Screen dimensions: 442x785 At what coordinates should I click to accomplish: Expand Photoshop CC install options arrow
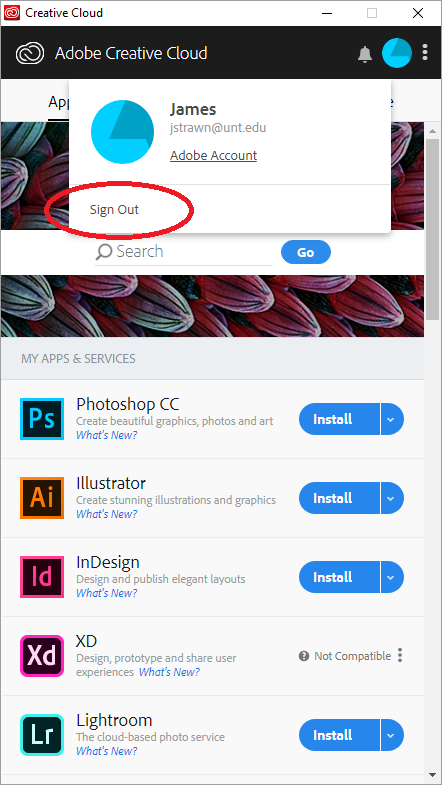pyautogui.click(x=392, y=419)
